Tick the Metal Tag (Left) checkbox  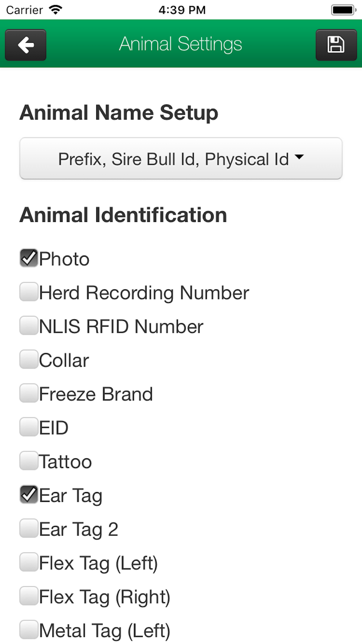click(x=29, y=630)
